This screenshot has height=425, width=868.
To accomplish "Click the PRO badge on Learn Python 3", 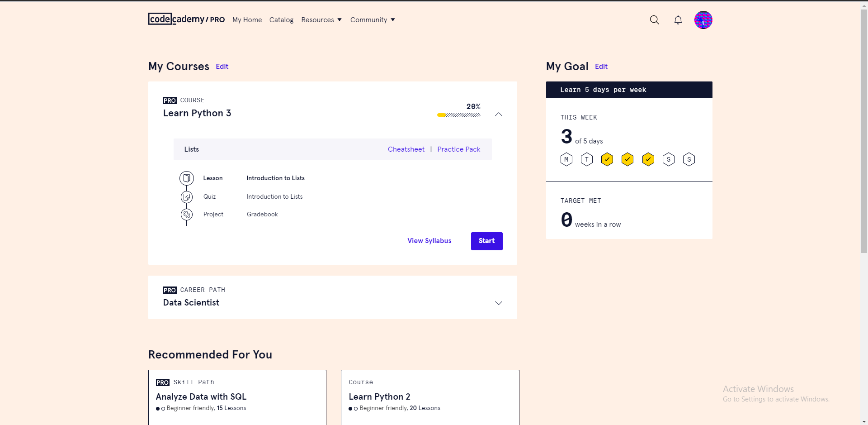I will 170,100.
